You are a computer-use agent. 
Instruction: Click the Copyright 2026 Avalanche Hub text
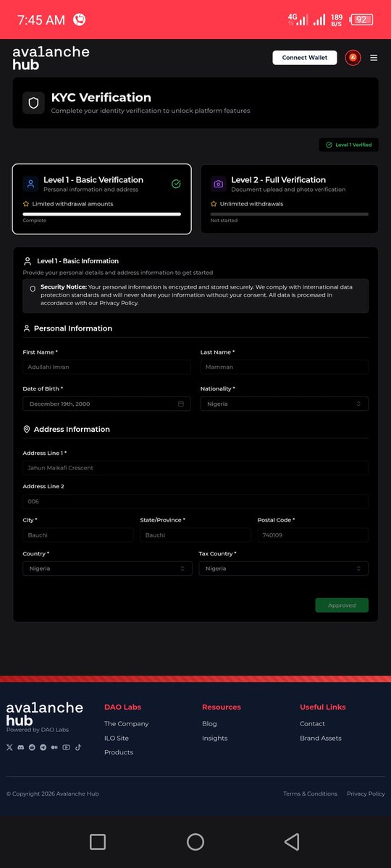(52, 793)
